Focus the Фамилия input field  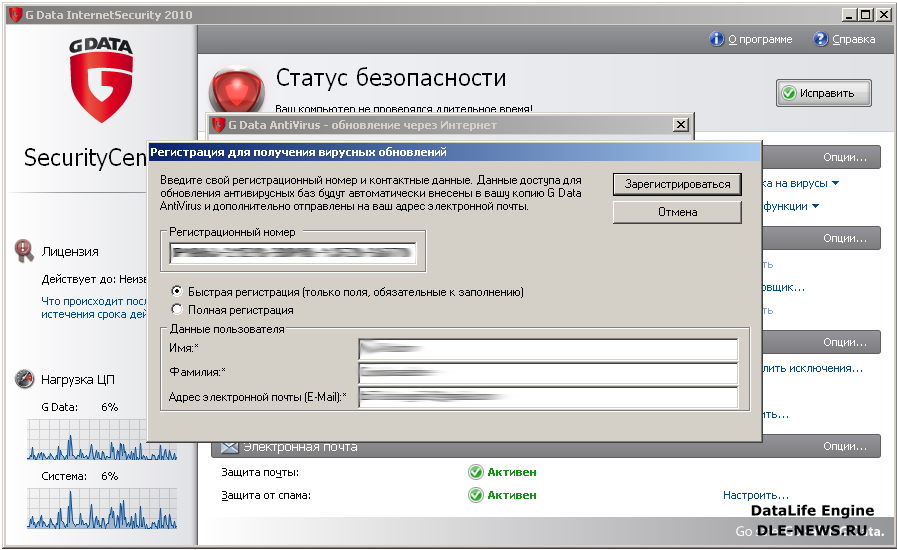click(548, 373)
